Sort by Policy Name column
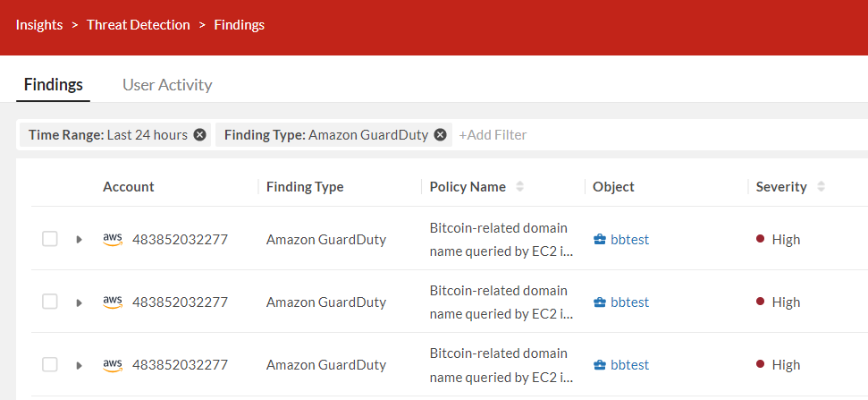This screenshot has width=868, height=400. [520, 187]
